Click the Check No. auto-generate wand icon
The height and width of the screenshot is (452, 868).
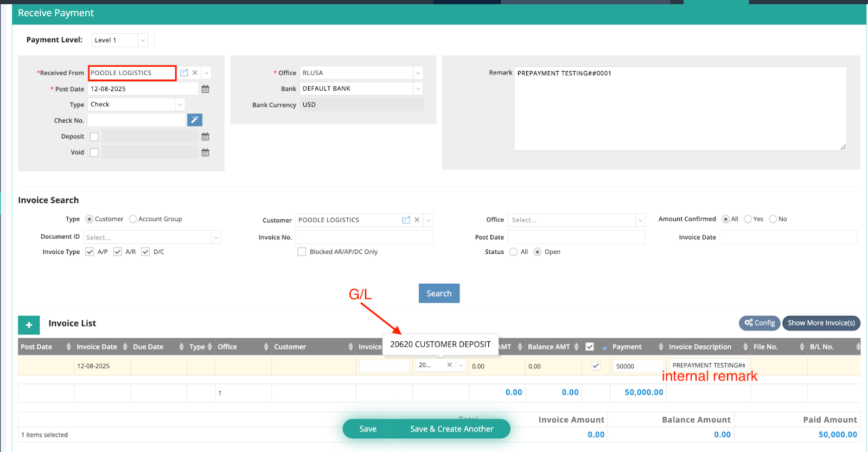click(194, 120)
